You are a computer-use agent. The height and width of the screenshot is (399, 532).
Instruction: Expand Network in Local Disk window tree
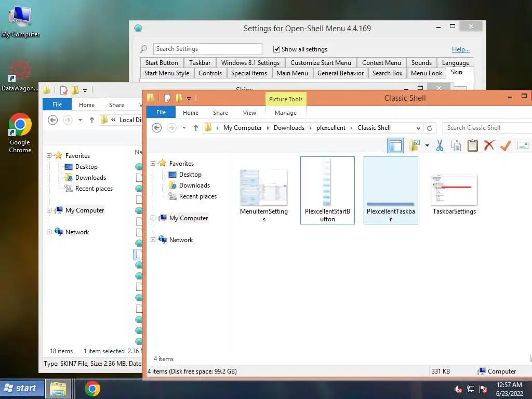pos(49,232)
